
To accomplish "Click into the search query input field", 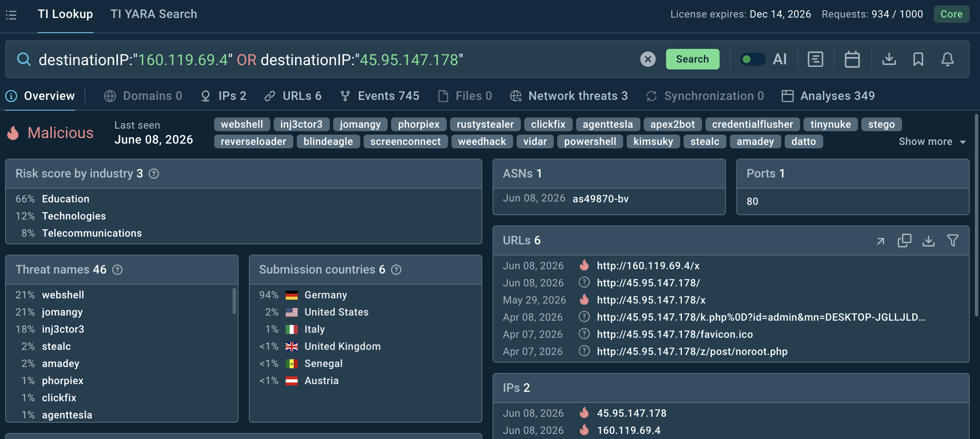I will click(334, 59).
